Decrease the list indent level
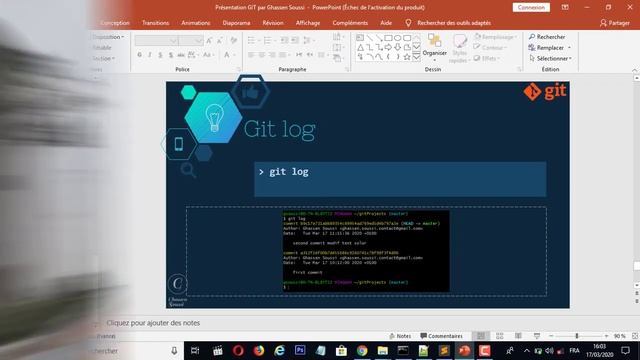640x360 pixels. [284, 40]
